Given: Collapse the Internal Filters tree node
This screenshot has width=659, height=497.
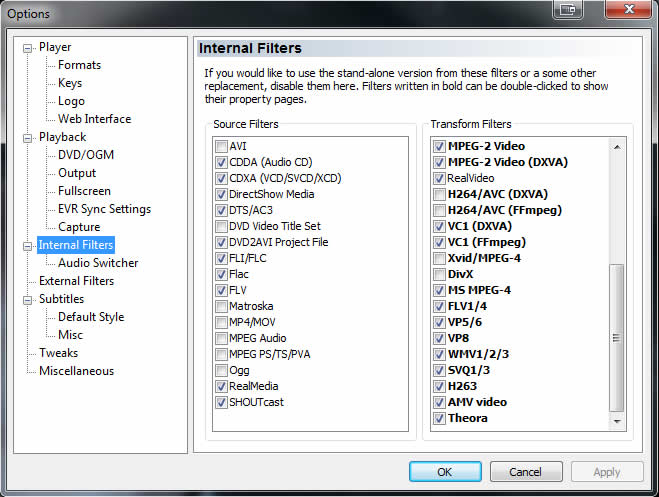Looking at the screenshot, I should click(28, 246).
